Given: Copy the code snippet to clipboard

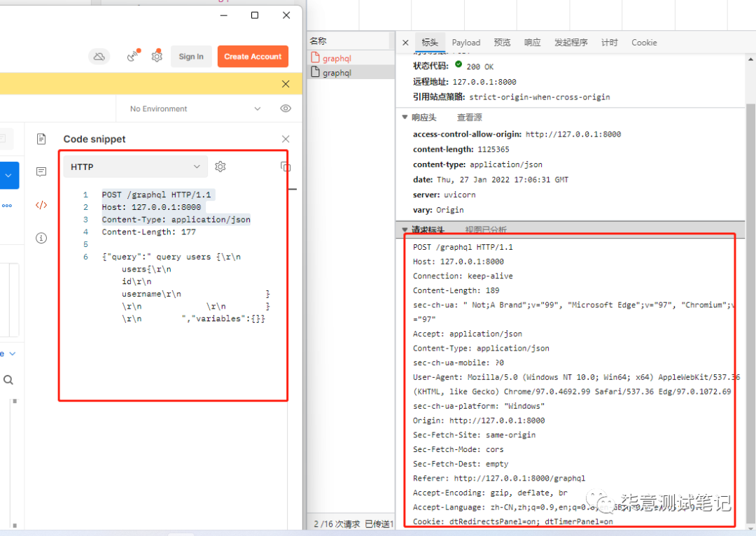Looking at the screenshot, I should (x=286, y=167).
